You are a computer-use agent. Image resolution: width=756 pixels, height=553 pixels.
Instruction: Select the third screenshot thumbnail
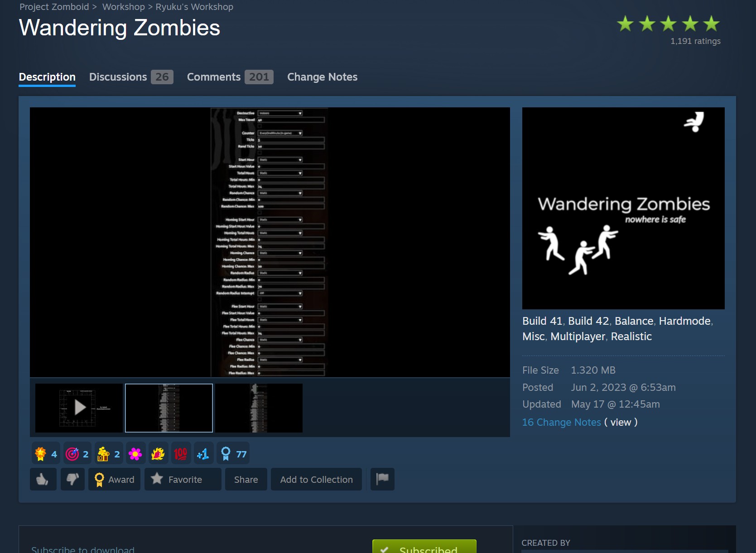pos(259,408)
